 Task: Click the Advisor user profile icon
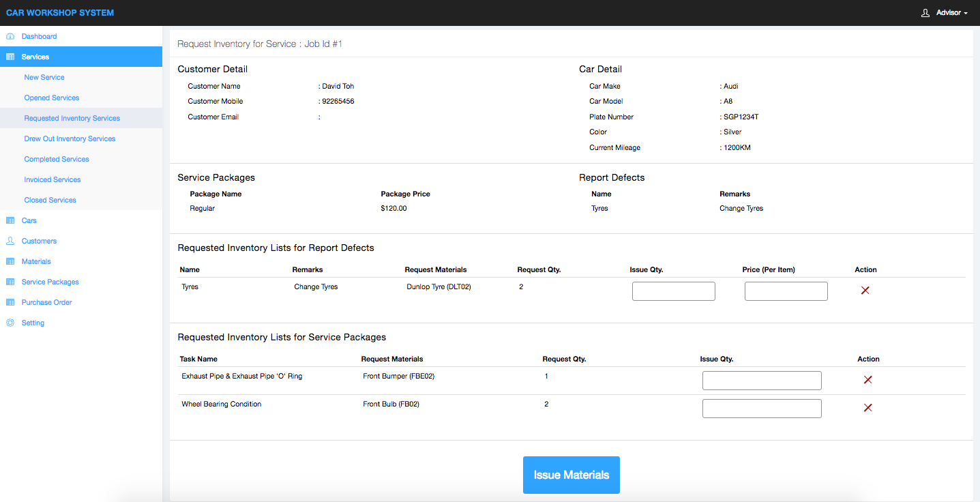click(925, 13)
